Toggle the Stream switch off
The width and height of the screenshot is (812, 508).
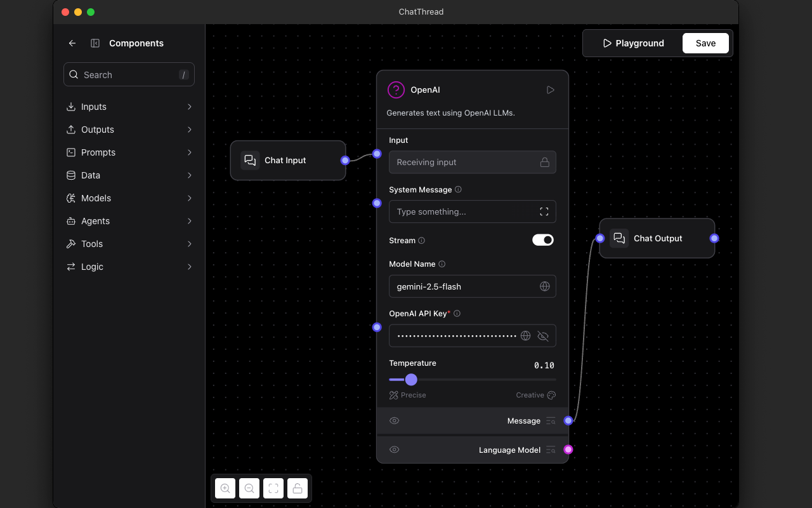pos(543,240)
